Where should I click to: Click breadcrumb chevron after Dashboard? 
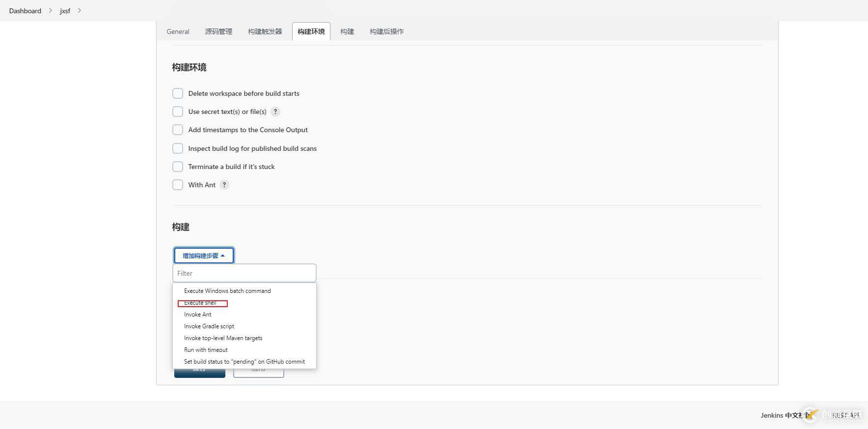coord(50,10)
